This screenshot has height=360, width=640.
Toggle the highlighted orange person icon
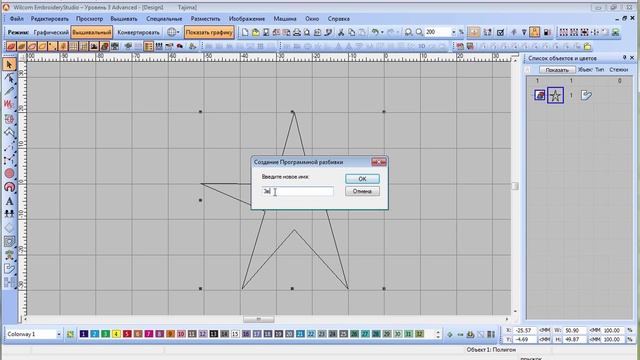click(x=535, y=32)
